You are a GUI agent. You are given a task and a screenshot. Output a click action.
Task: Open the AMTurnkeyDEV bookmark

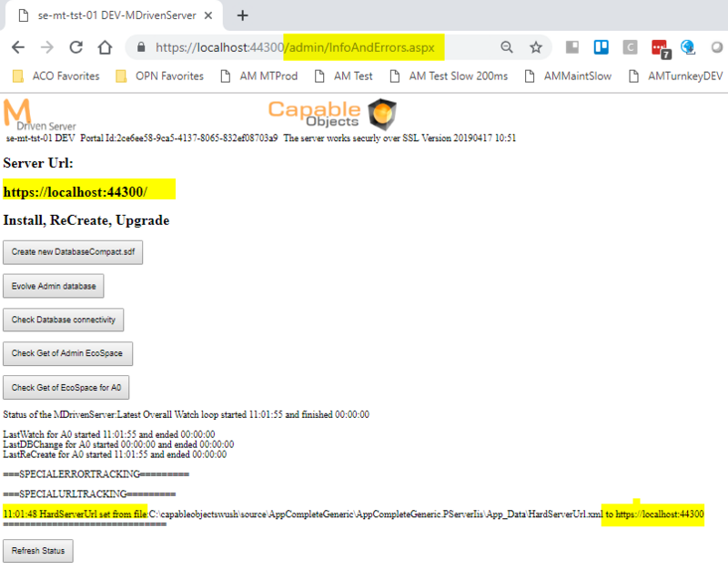click(676, 76)
